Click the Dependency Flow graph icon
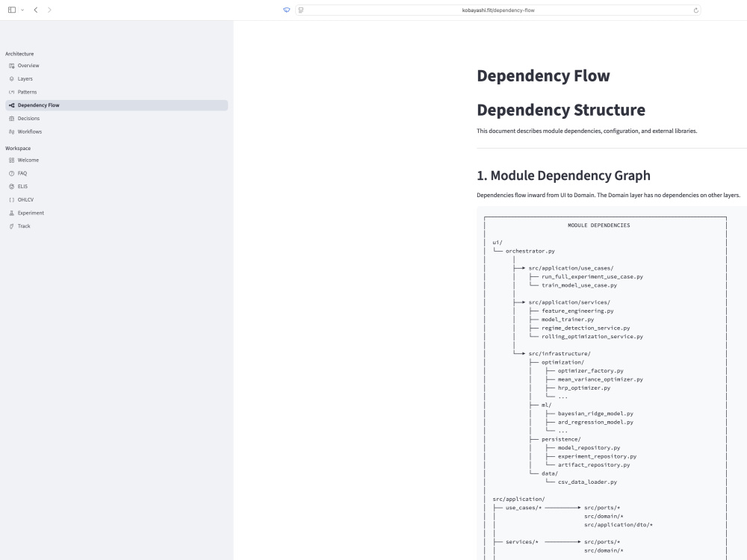Viewport: 747px width, 560px height. pyautogui.click(x=11, y=105)
